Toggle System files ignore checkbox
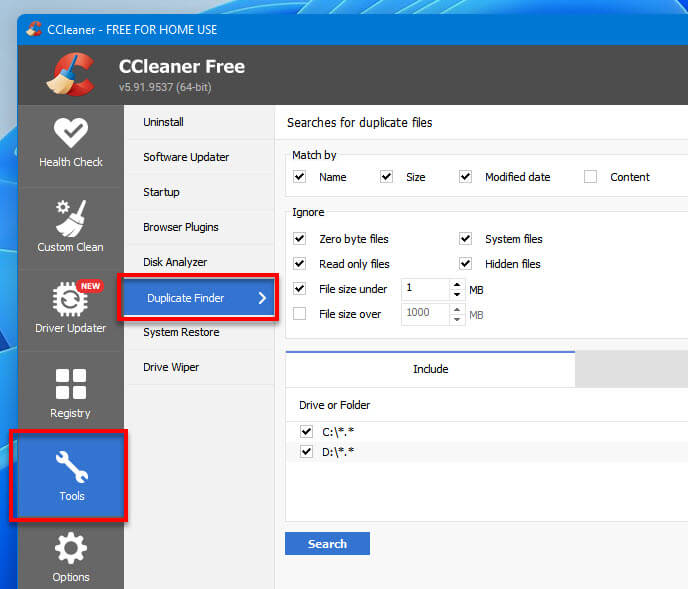Image resolution: width=688 pixels, height=589 pixels. coord(465,239)
